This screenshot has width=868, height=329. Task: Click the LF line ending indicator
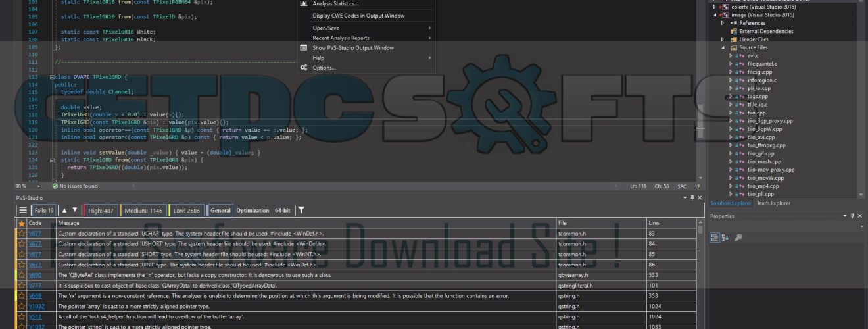click(698, 186)
